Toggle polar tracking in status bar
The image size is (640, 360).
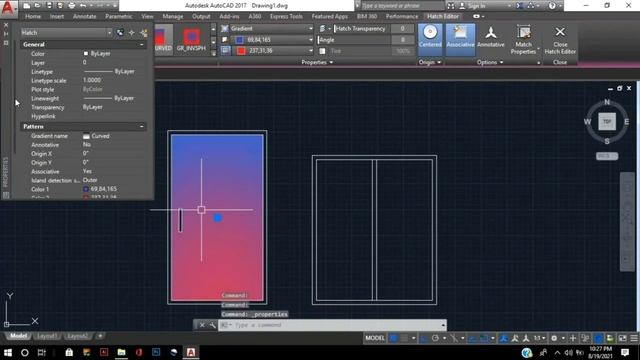coord(435,338)
